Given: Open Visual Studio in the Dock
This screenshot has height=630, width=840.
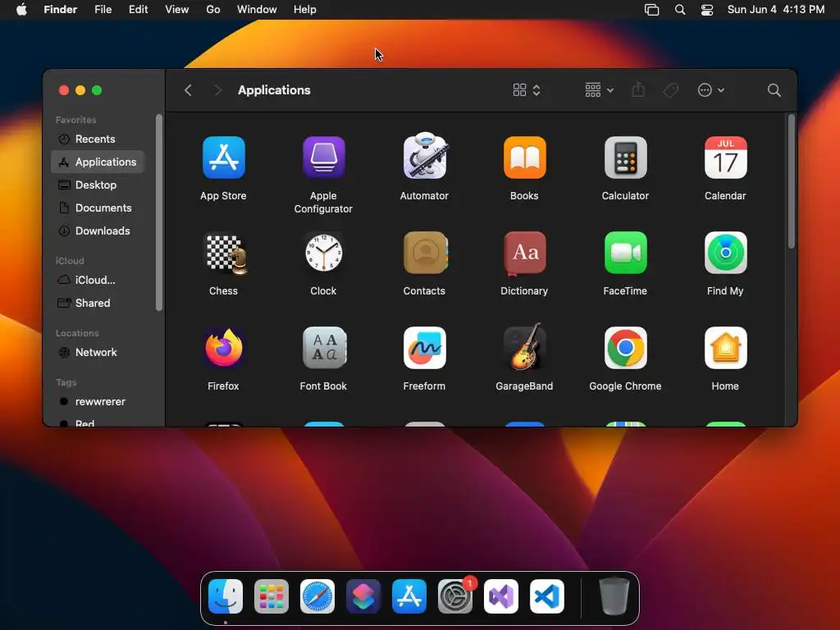Looking at the screenshot, I should 501,596.
